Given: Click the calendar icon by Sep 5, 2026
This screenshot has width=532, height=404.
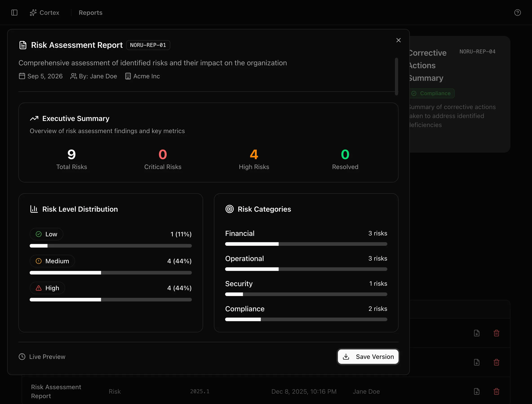Looking at the screenshot, I should pyautogui.click(x=22, y=76).
